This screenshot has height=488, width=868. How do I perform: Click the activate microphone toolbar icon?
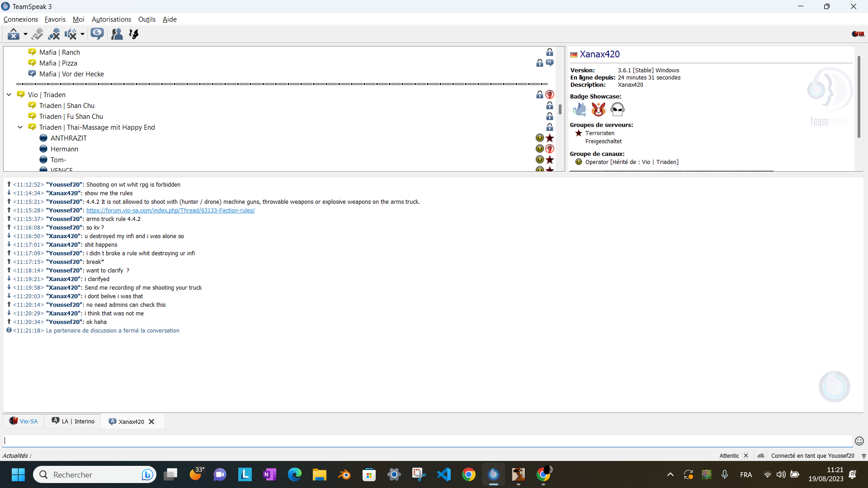point(38,34)
